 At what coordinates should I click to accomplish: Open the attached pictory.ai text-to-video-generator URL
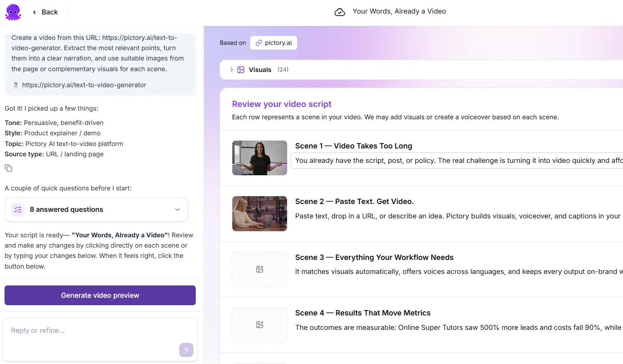click(x=84, y=85)
